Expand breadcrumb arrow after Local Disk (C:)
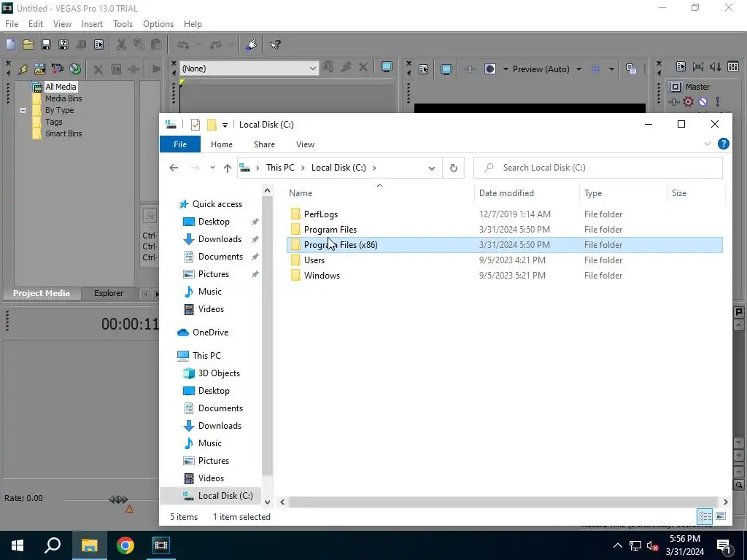This screenshot has height=560, width=747. pyautogui.click(x=374, y=168)
